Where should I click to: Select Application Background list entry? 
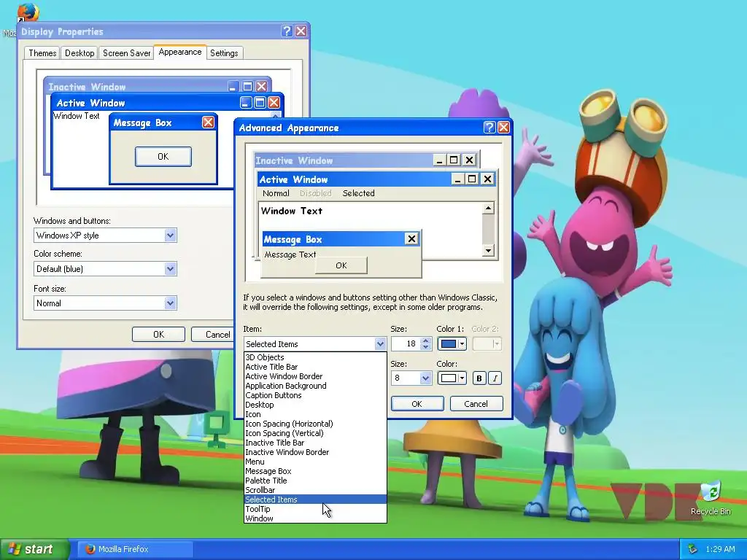click(315, 386)
